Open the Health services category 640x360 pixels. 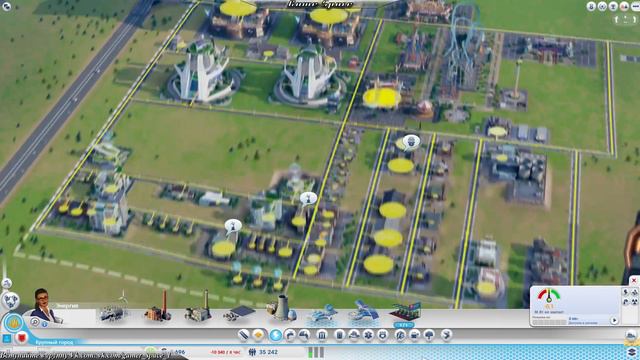click(x=368, y=335)
